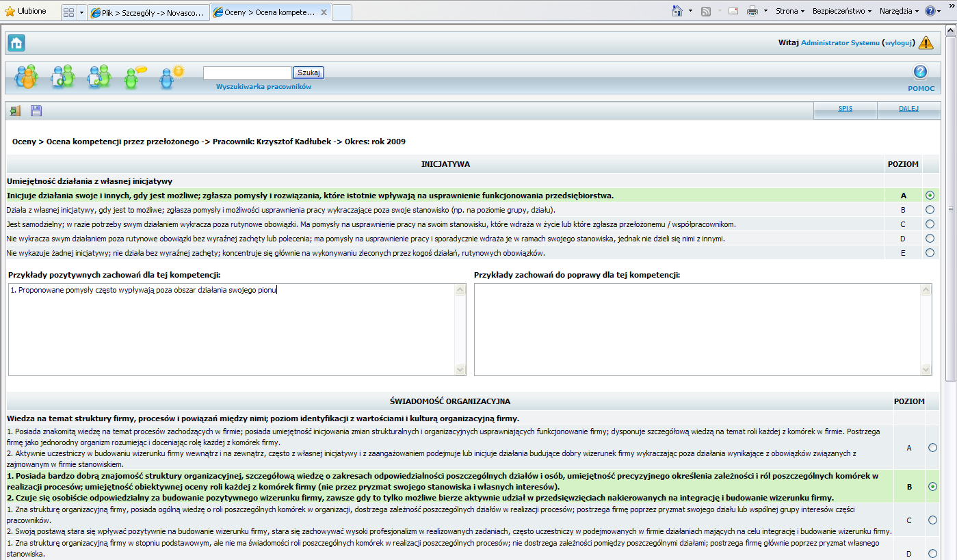
Task: Expand the Print dropdown arrow
Action: pyautogui.click(x=765, y=12)
